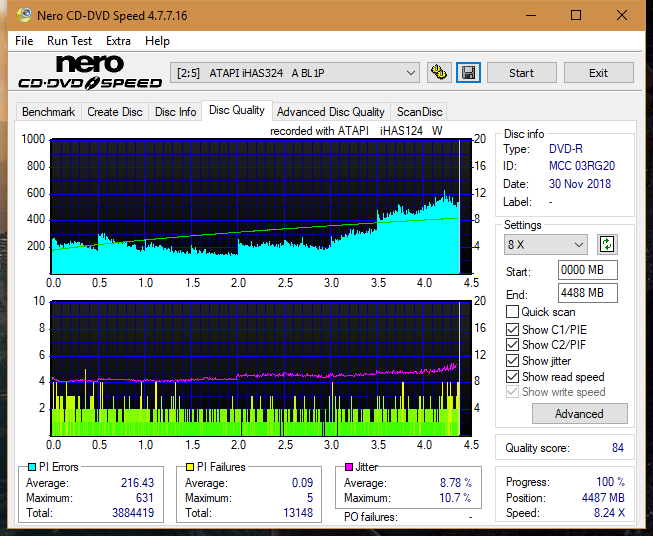This screenshot has width=653, height=536.
Task: Click the Position 4487 MB value
Action: pyautogui.click(x=603, y=498)
